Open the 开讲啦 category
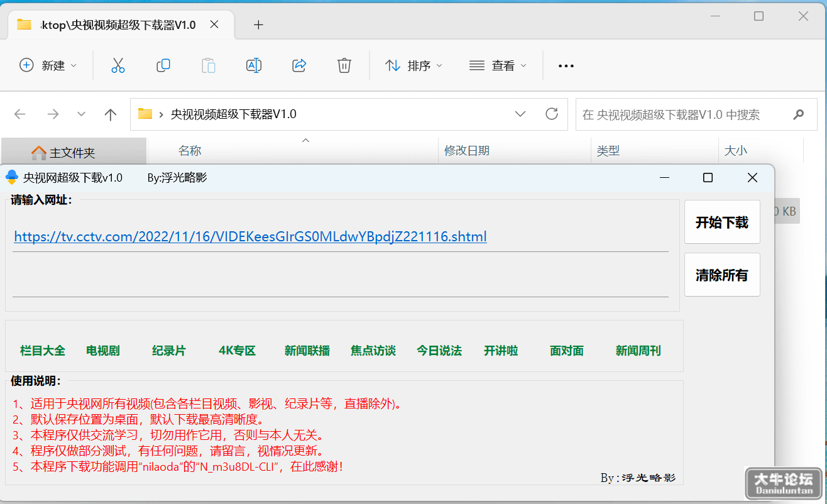 [501, 351]
